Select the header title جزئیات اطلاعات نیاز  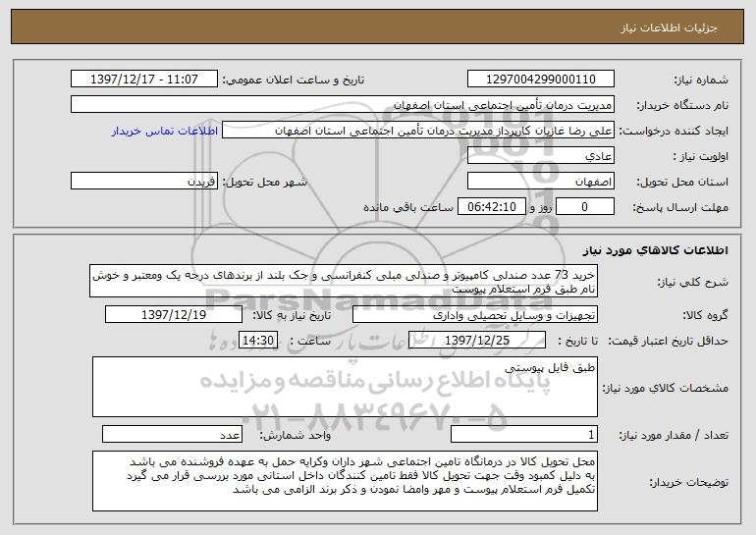669,27
